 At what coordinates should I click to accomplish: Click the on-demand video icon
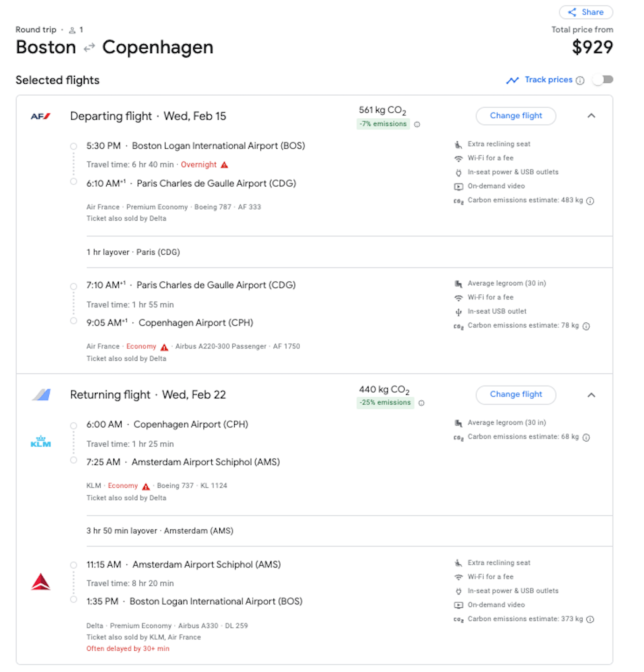click(458, 186)
